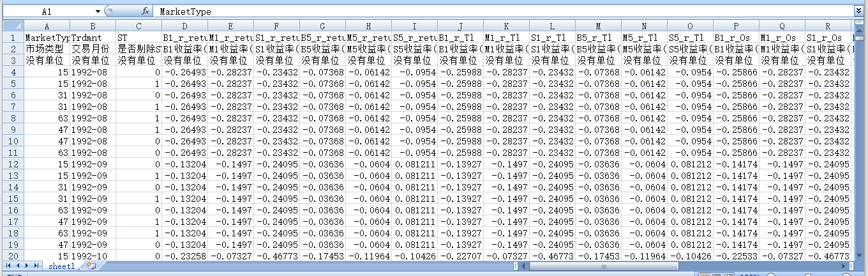Jump to the first sheet tab arrow
The width and height of the screenshot is (868, 276).
pyautogui.click(x=9, y=264)
